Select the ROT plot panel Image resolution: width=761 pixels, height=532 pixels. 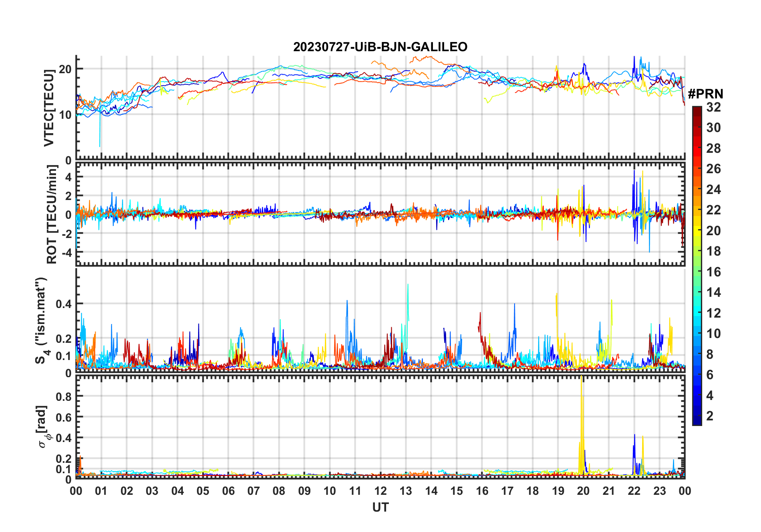[x=380, y=214]
